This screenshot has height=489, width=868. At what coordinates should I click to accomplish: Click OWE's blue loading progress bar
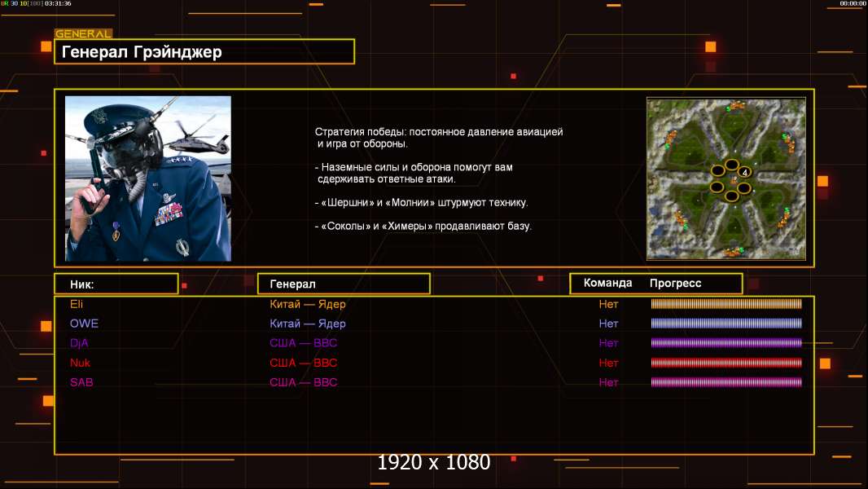(726, 323)
